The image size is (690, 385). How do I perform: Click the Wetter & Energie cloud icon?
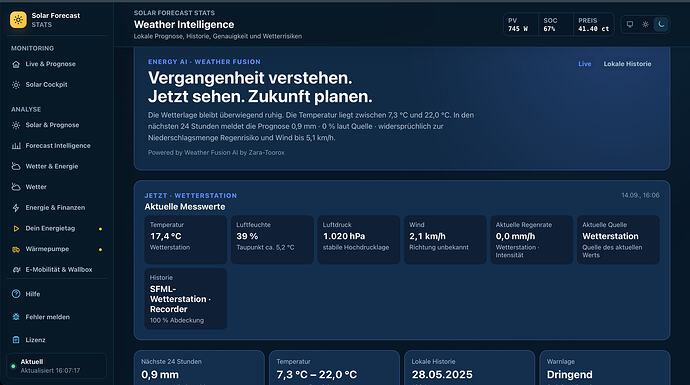pyautogui.click(x=16, y=166)
